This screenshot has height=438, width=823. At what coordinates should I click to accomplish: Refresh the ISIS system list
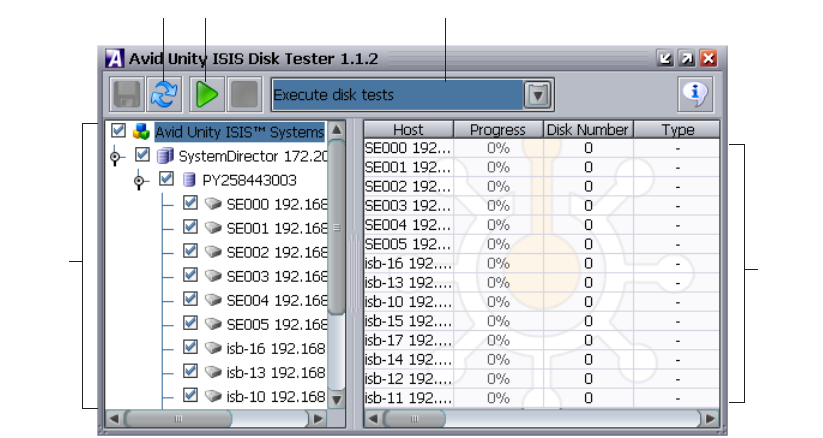(164, 95)
